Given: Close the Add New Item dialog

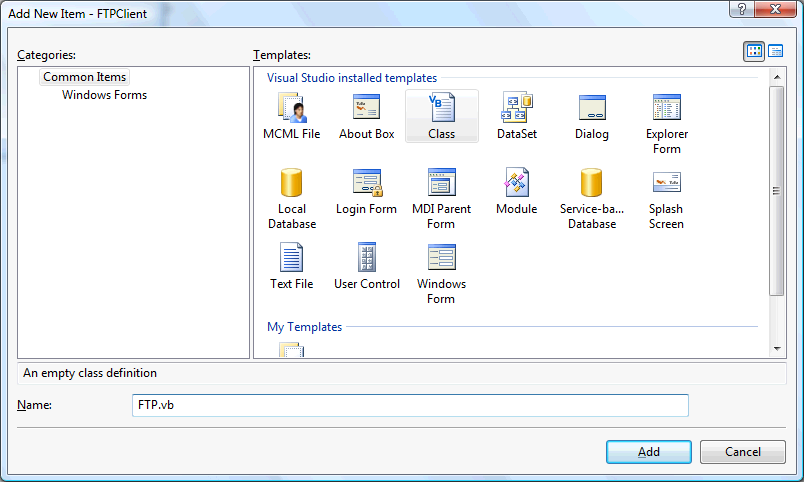Looking at the screenshot, I should (775, 9).
